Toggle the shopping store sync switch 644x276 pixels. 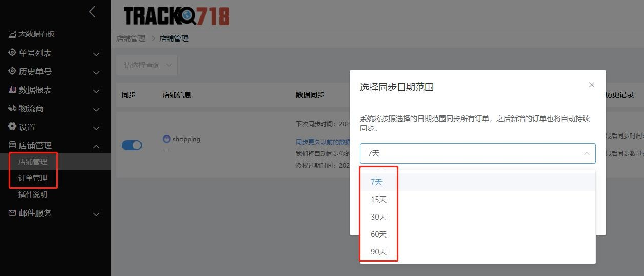coord(132,145)
